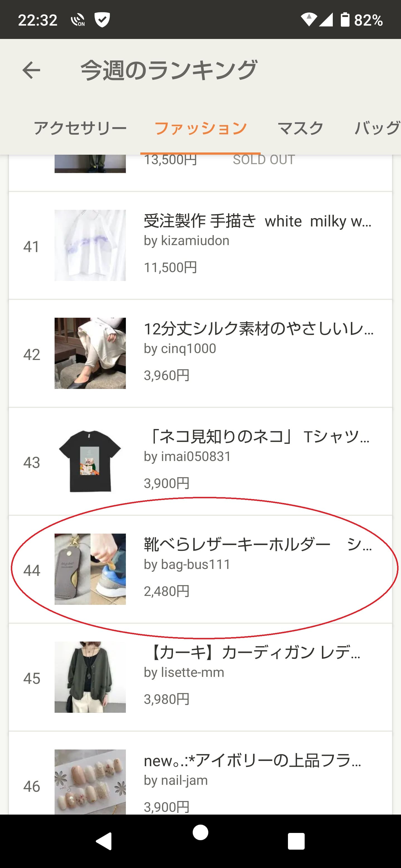Switch to the バッグ tab
The image size is (401, 868).
[x=377, y=128]
